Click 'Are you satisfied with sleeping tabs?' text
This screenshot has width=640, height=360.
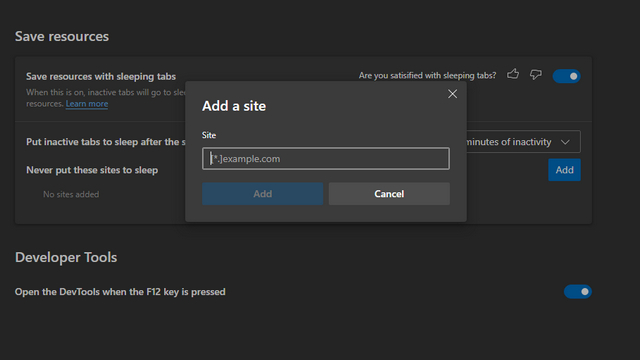pyautogui.click(x=427, y=76)
